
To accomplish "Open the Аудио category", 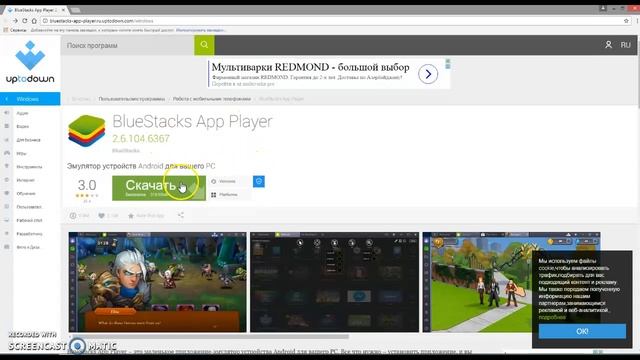I will coord(22,113).
